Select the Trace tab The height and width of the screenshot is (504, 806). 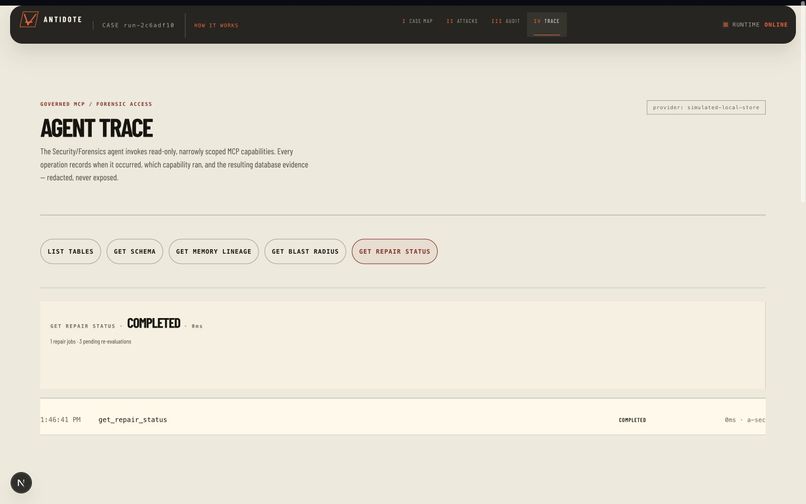click(546, 24)
